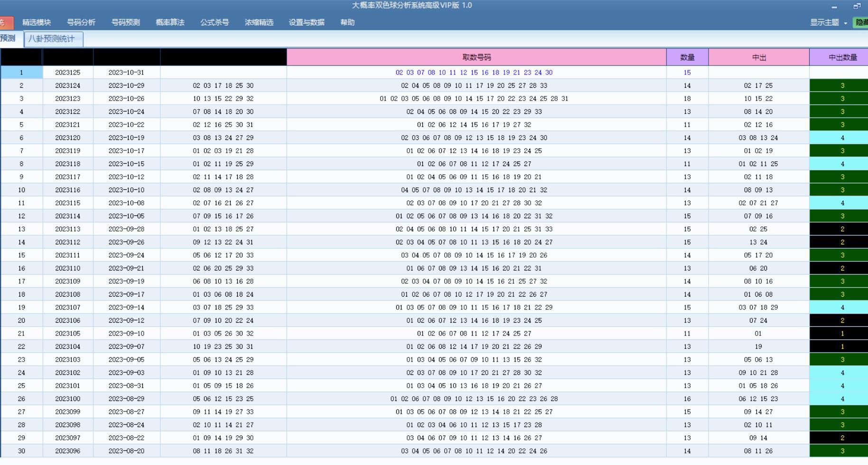The height and width of the screenshot is (465, 868).
Task: Select hit numbers 08 10 16
Action: (758, 281)
